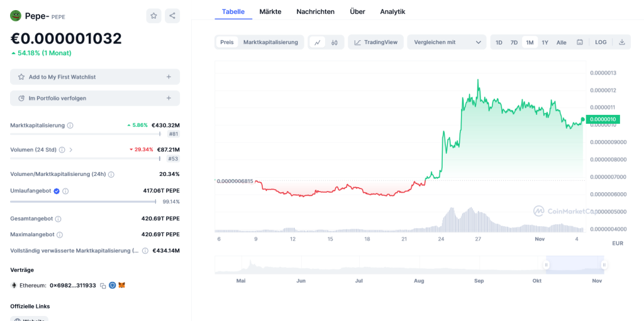Open the Analytik tab

pos(392,11)
